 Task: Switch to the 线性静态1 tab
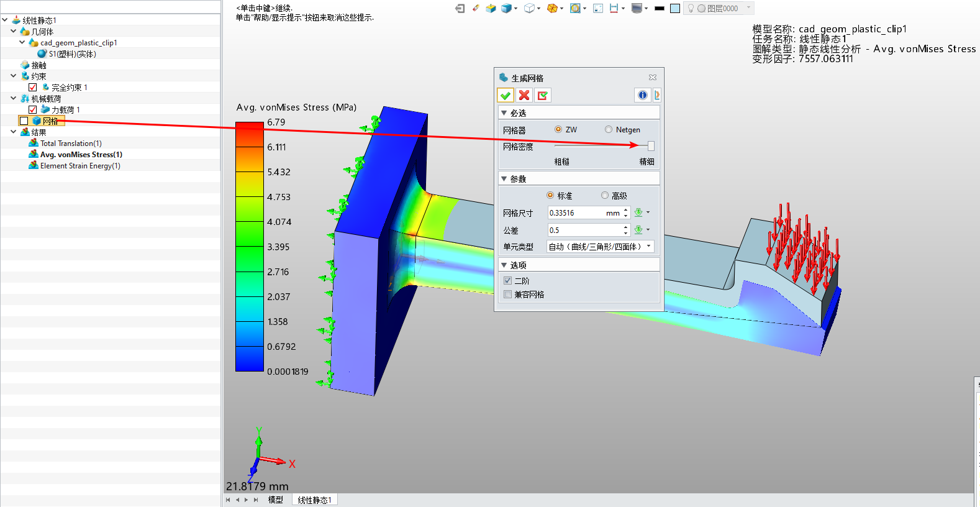tap(314, 500)
